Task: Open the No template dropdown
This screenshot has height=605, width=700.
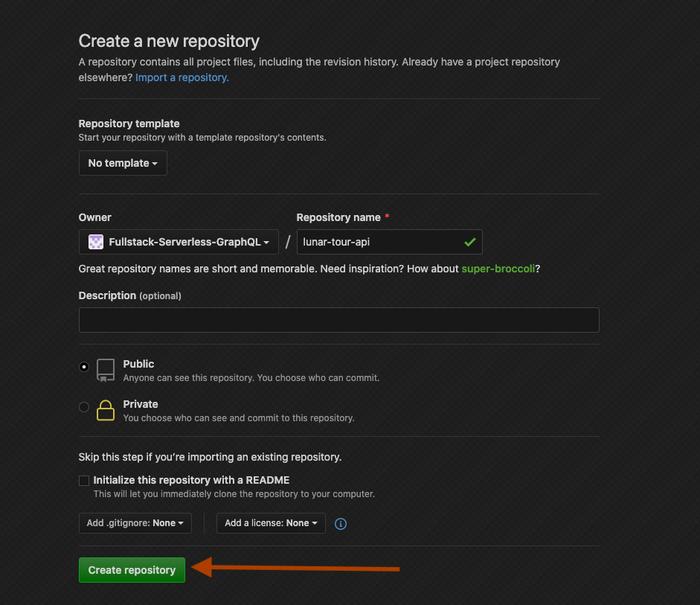Action: tap(123, 163)
